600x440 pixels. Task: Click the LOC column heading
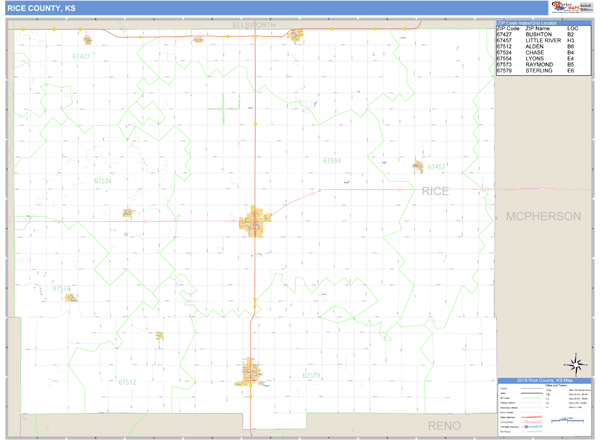pos(572,29)
